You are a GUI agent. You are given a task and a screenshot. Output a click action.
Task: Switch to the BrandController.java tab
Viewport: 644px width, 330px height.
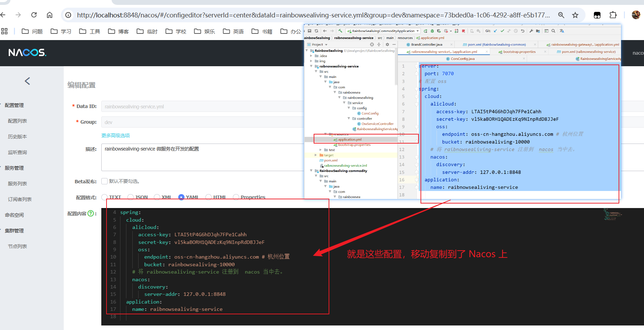point(426,45)
